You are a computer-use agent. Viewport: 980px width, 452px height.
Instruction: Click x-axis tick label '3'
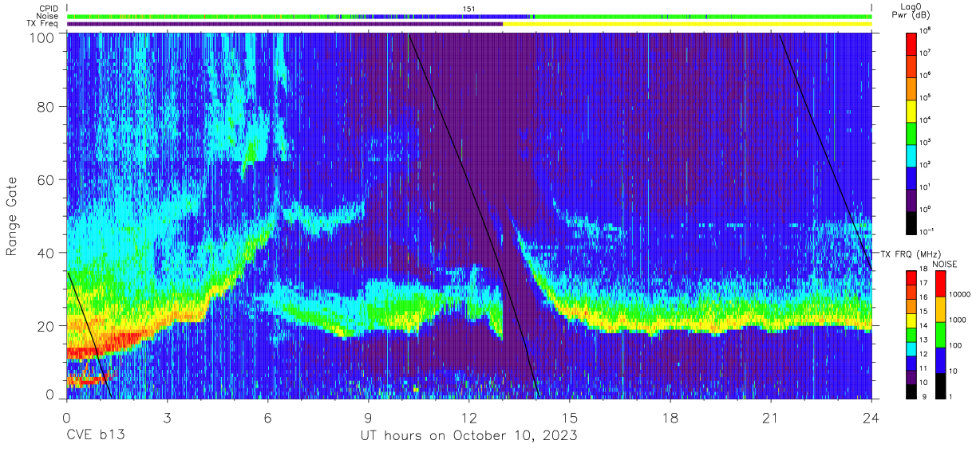[168, 417]
